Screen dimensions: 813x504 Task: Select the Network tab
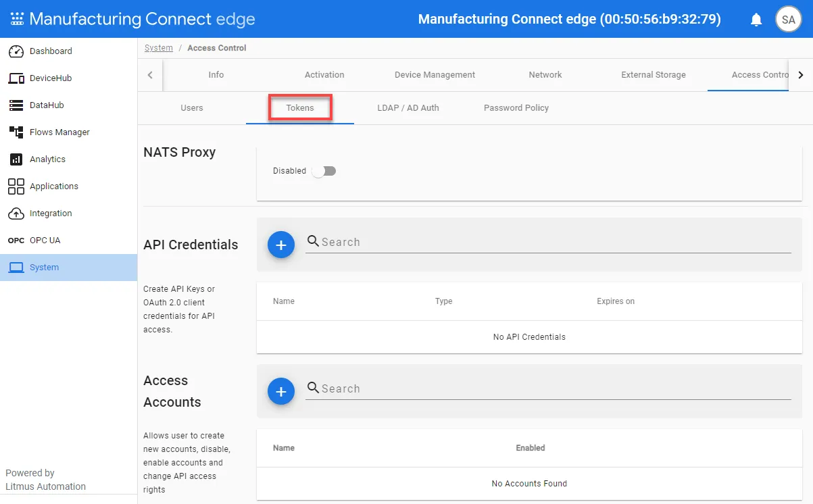click(x=545, y=75)
